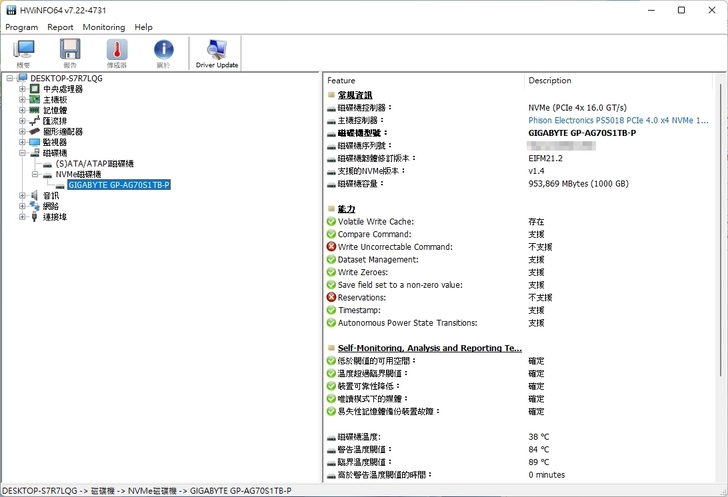Click the Feature column header
The width and height of the screenshot is (728, 497).
tap(341, 80)
